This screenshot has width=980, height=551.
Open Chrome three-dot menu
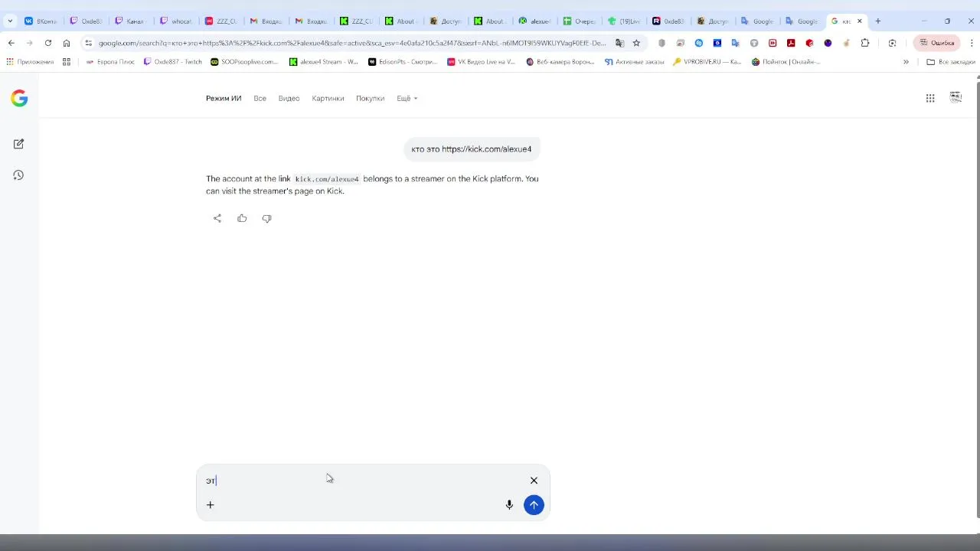click(x=972, y=43)
